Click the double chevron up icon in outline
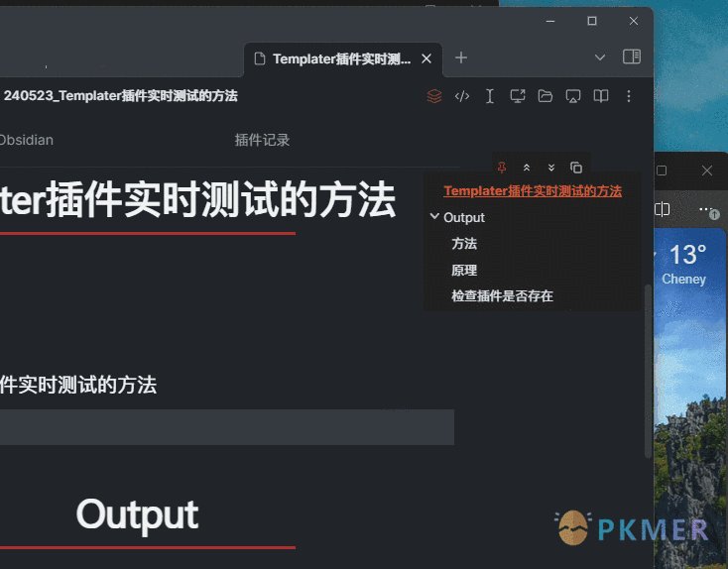Screen dimensions: 728x569 (527, 168)
